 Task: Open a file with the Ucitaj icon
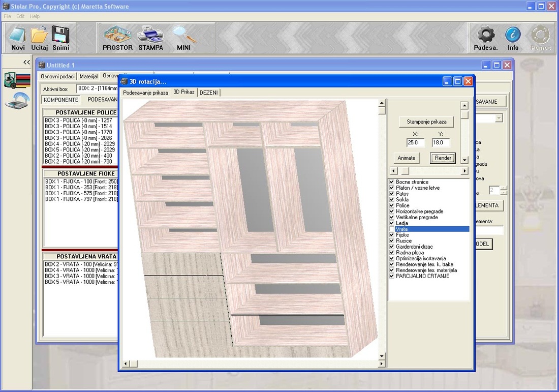coord(39,35)
